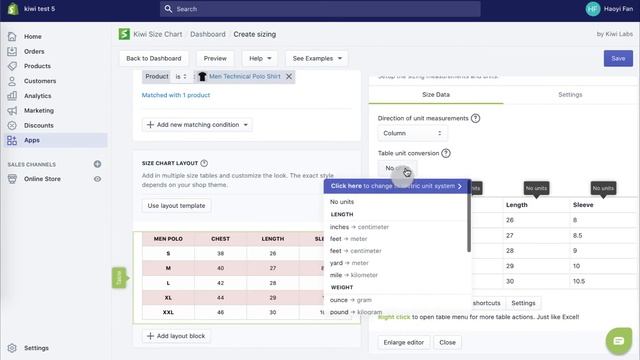This screenshot has height=360, width=640.
Task: Click the green Table side tab
Action: 119,278
